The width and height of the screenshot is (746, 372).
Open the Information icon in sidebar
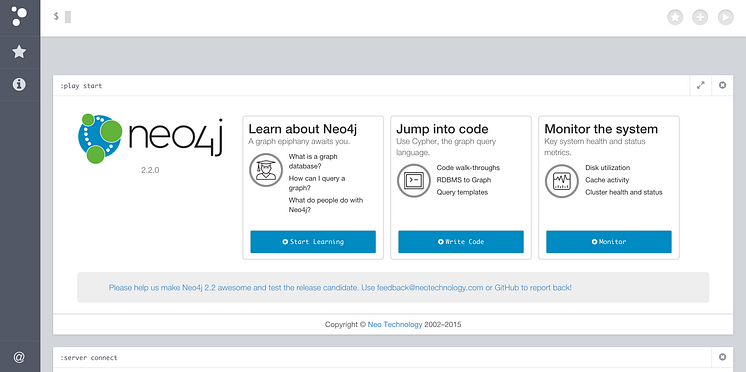[19, 85]
